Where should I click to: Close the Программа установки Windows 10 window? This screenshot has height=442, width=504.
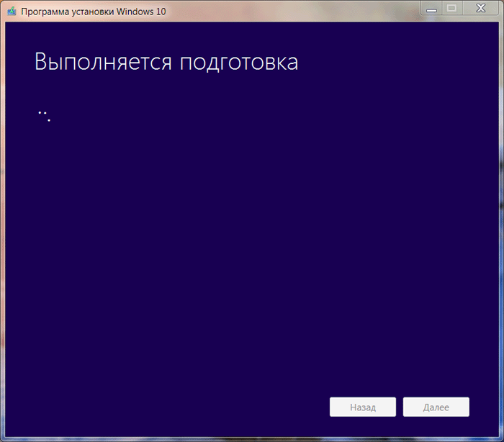point(480,9)
